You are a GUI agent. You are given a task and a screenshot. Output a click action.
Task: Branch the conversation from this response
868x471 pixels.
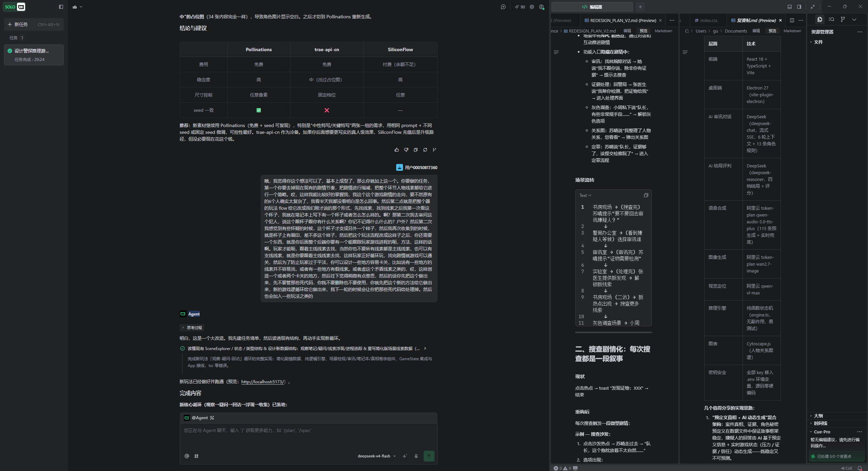point(435,150)
